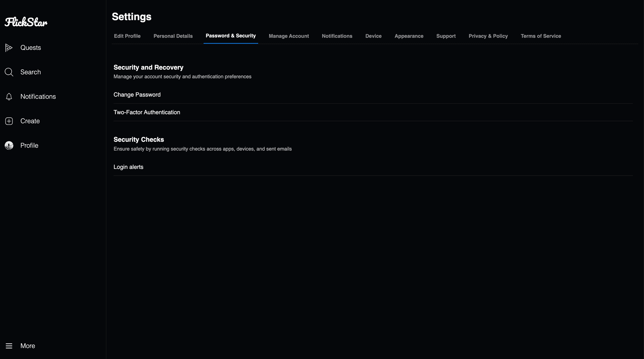Select the Password & Security tab

point(230,36)
